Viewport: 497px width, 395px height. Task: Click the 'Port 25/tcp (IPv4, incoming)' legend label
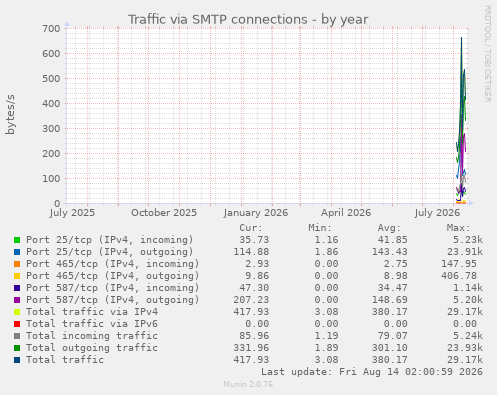click(x=110, y=240)
